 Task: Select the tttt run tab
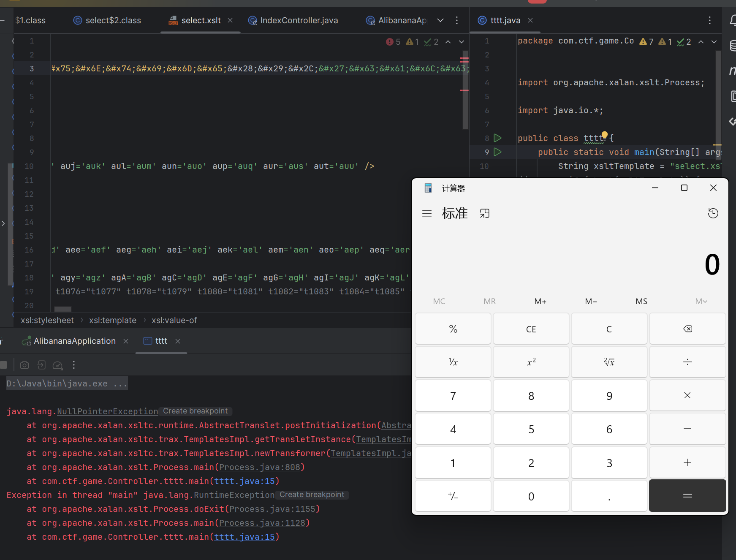[155, 341]
